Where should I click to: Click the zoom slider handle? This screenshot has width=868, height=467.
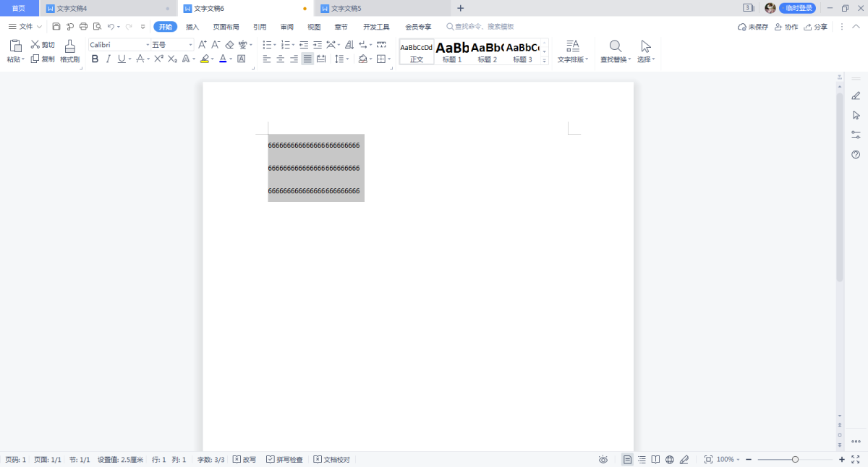click(x=795, y=460)
